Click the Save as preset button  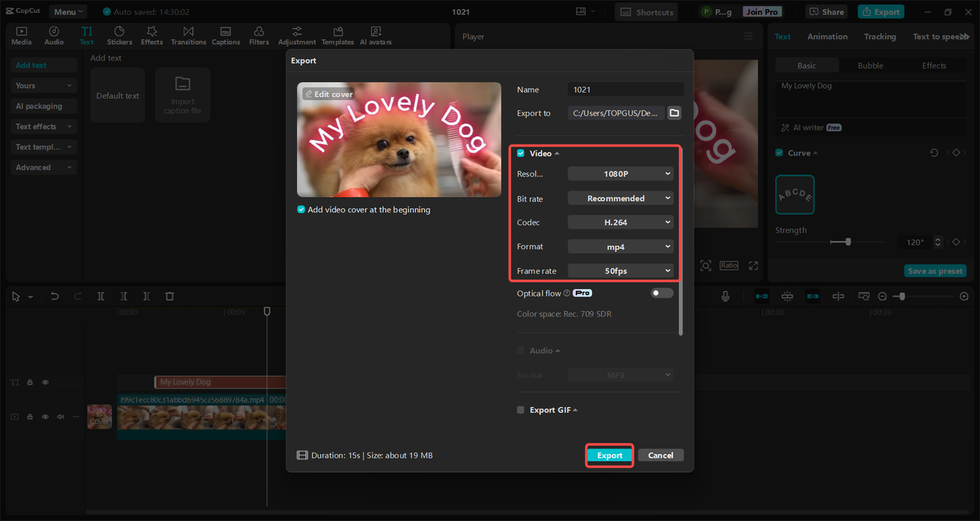click(935, 271)
